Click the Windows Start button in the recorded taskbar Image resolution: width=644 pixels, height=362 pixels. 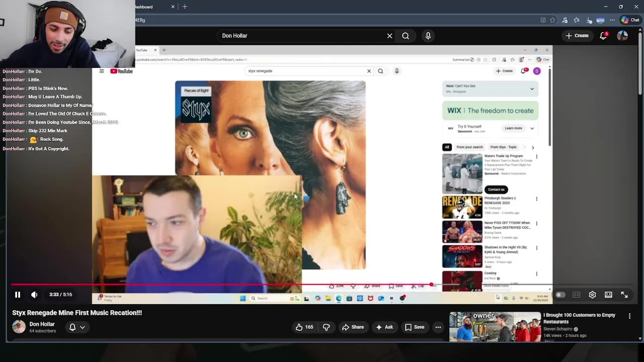tap(243, 298)
